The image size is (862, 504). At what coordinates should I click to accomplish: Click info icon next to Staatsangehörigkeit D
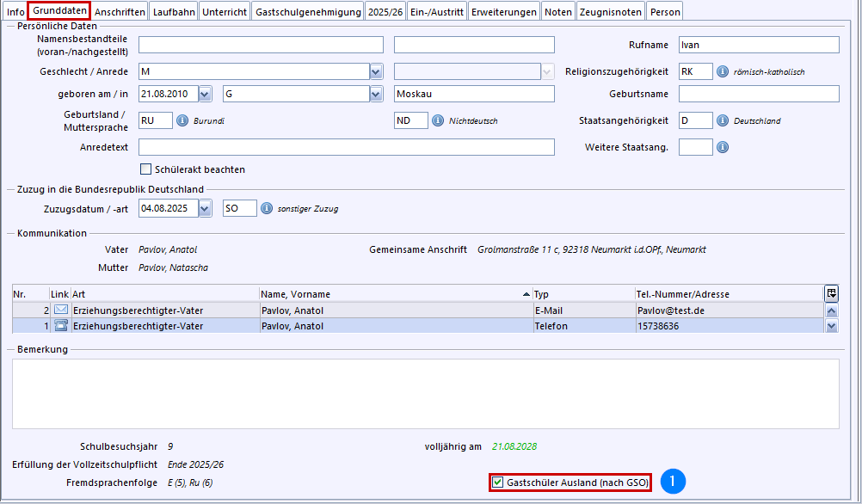(723, 121)
